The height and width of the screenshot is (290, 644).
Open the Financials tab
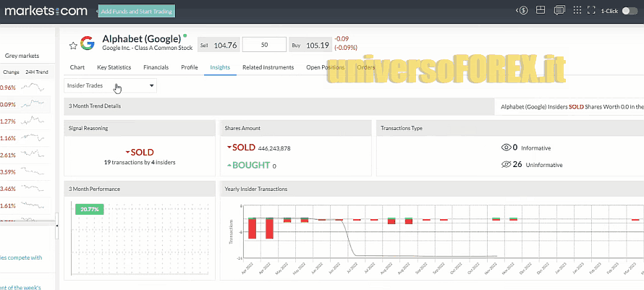[156, 67]
